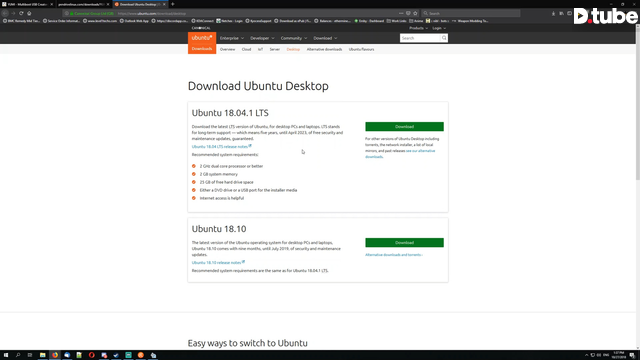
Task: Switch to the YUMI Multiboot USB Creator tab
Action: pyautogui.click(x=27, y=4)
